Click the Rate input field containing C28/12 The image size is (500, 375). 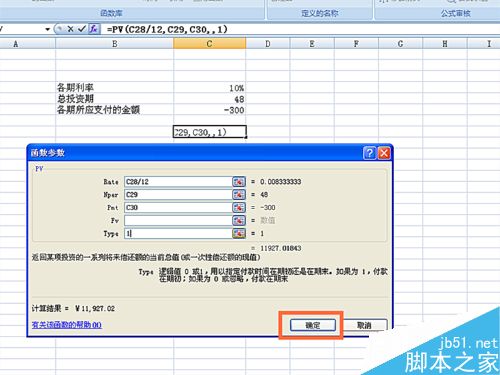click(x=178, y=182)
